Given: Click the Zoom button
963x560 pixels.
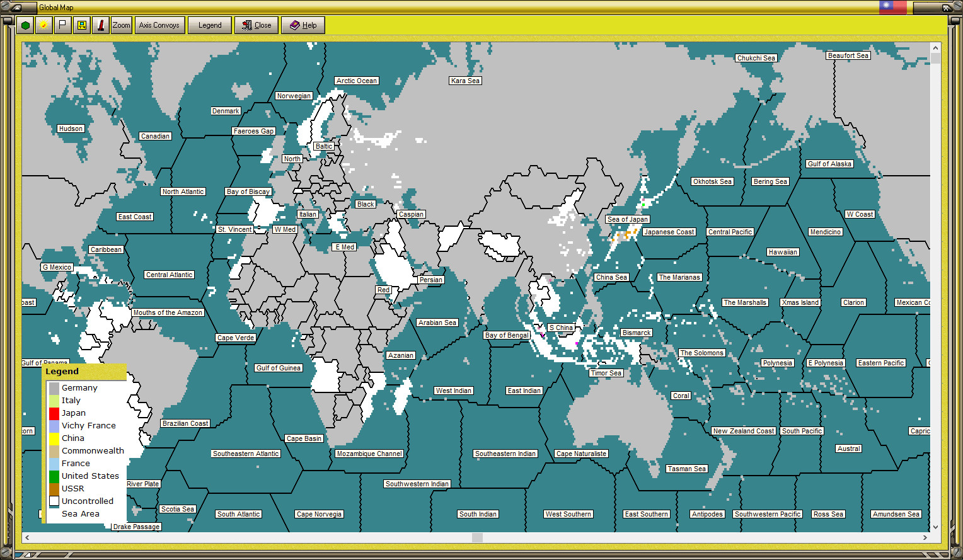Looking at the screenshot, I should coord(122,25).
